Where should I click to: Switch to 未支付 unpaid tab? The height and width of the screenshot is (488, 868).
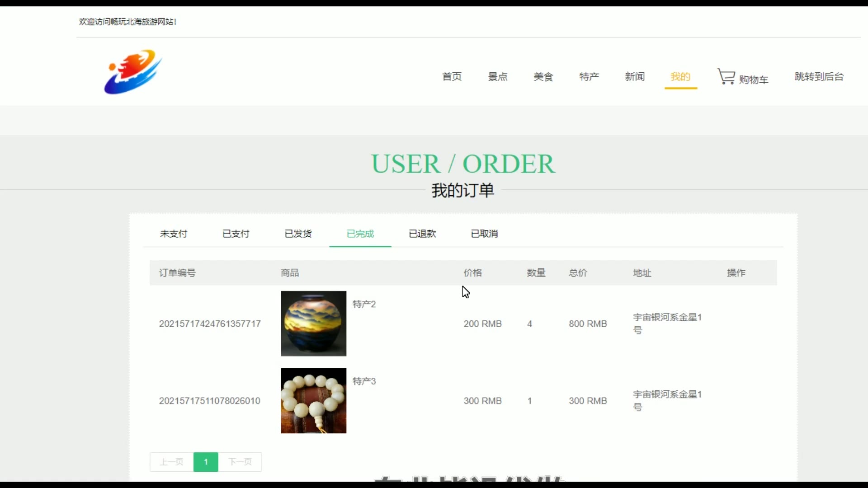coord(174,234)
